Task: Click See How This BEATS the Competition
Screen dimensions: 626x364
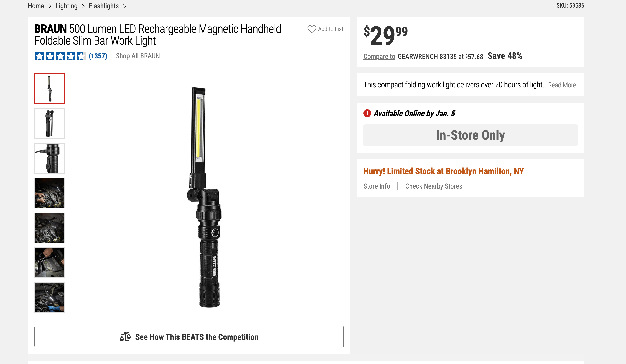Action: point(189,337)
